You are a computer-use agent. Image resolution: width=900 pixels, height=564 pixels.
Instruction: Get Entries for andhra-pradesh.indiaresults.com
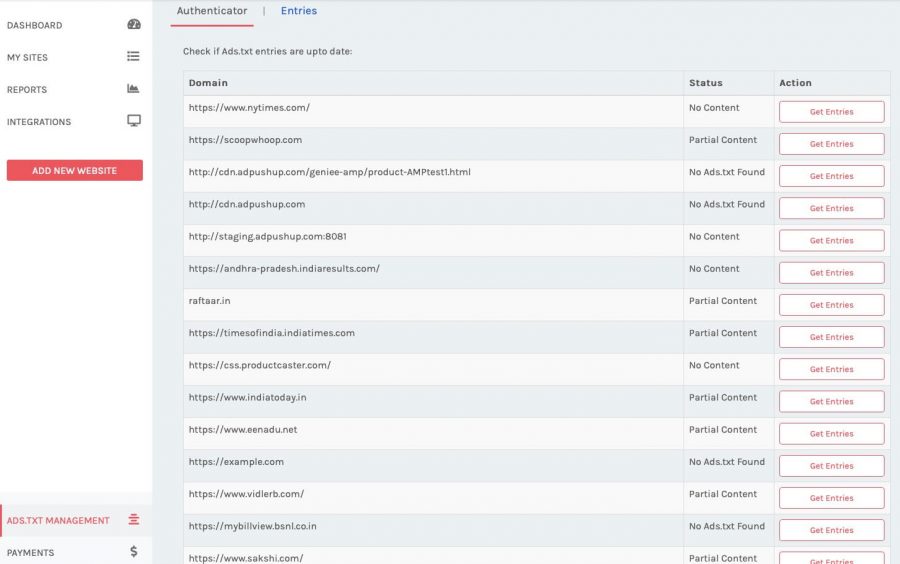point(832,273)
